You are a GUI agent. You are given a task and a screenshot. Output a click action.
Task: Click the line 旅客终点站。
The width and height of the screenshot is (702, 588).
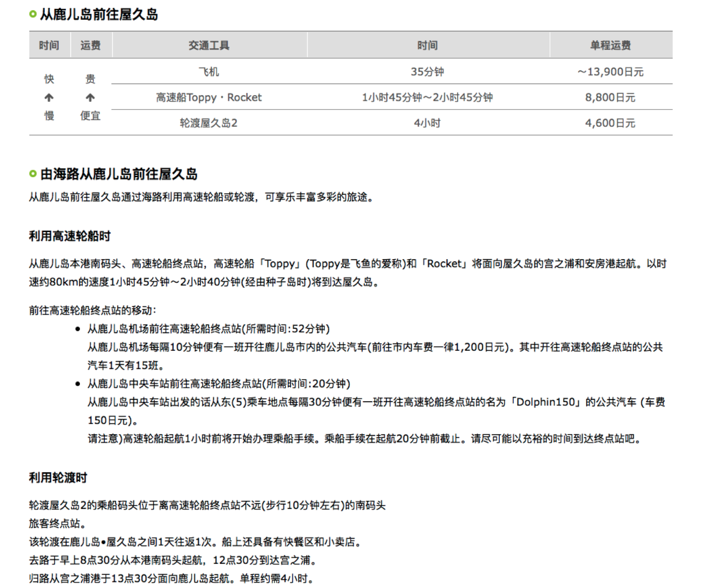click(x=57, y=524)
